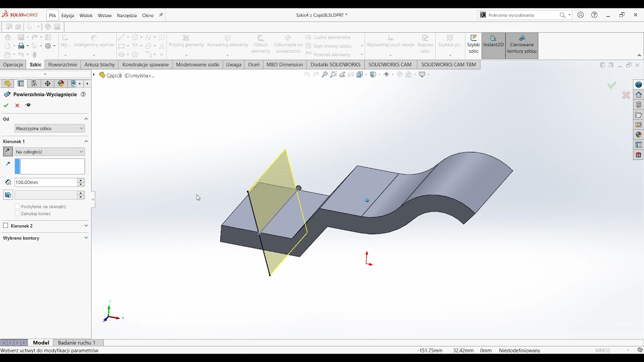Open the MMGS unit system status item
This screenshot has width=644, height=362.
tap(603, 350)
